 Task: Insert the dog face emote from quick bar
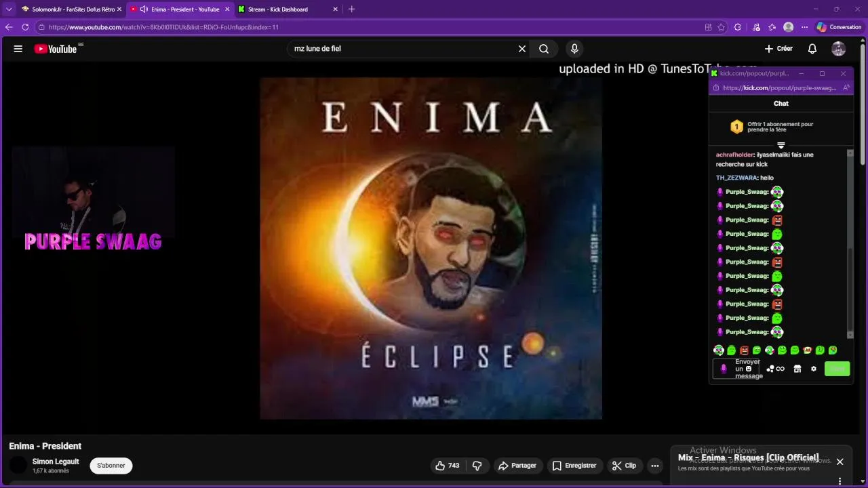(807, 350)
